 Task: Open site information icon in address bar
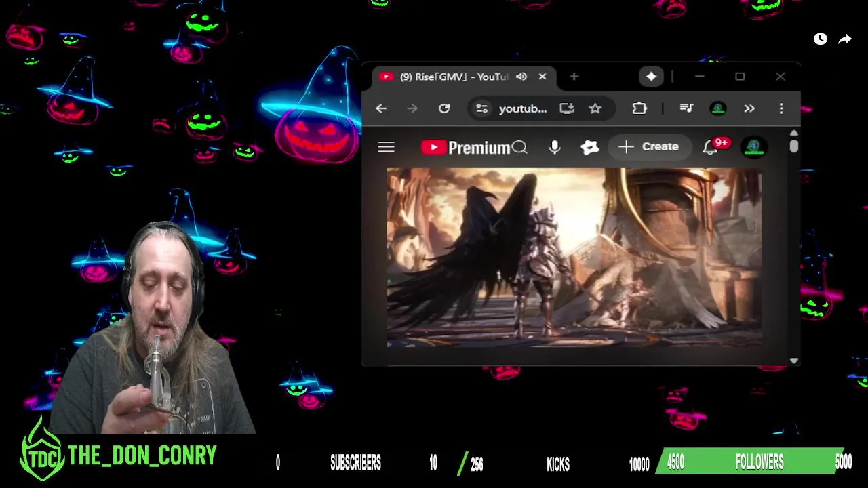[481, 108]
